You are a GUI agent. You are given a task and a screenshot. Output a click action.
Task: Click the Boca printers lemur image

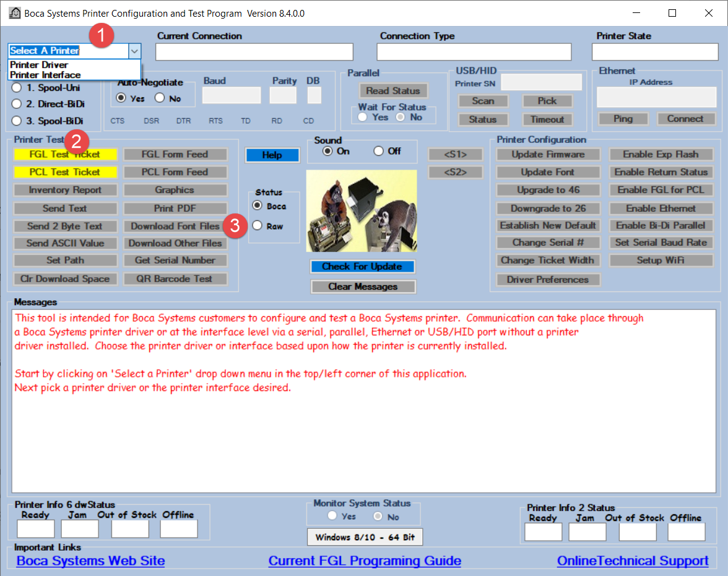point(362,211)
